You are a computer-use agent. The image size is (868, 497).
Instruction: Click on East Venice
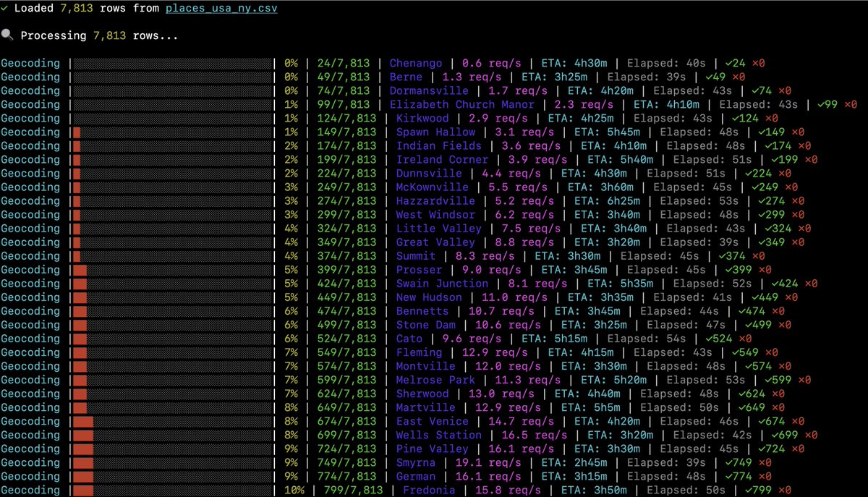432,421
